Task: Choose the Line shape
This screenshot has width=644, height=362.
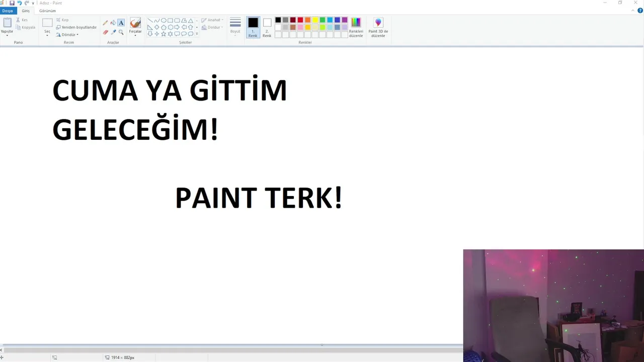Action: click(x=150, y=21)
